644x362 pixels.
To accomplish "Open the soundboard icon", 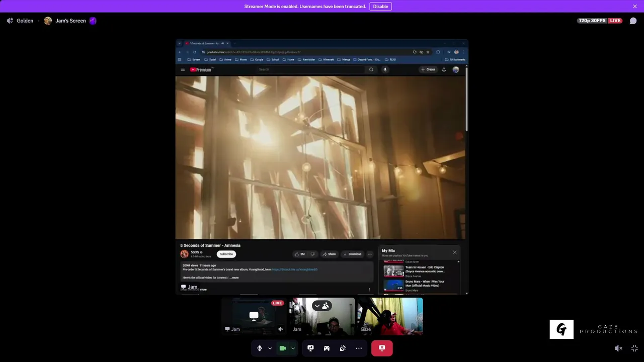I will (343, 348).
